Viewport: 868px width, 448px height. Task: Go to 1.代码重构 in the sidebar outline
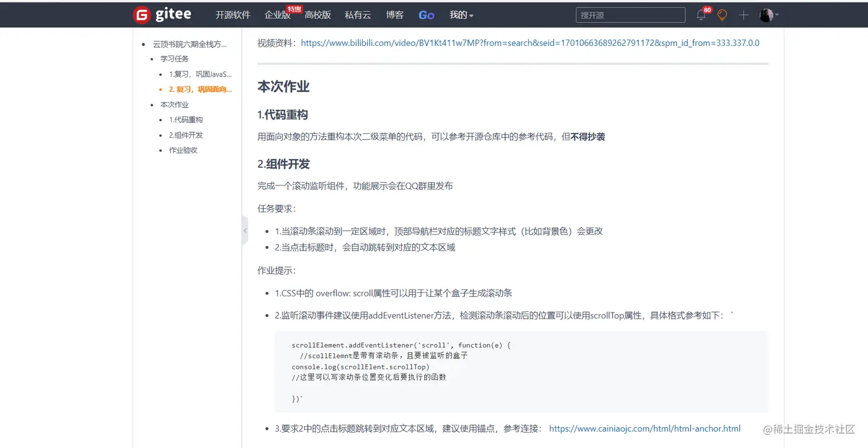coord(186,119)
